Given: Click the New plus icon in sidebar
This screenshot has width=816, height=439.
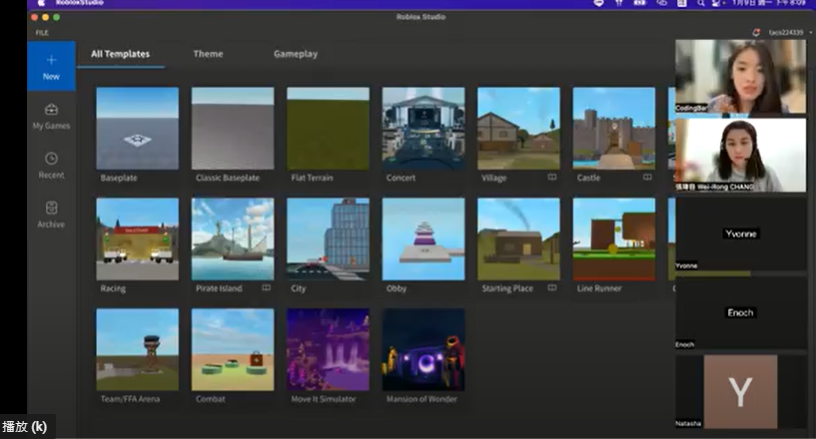Looking at the screenshot, I should [x=51, y=60].
